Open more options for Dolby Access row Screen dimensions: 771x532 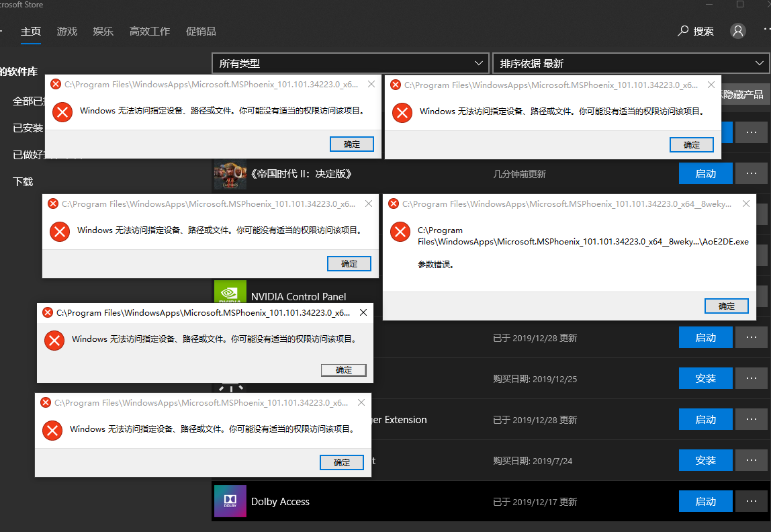[x=752, y=501]
